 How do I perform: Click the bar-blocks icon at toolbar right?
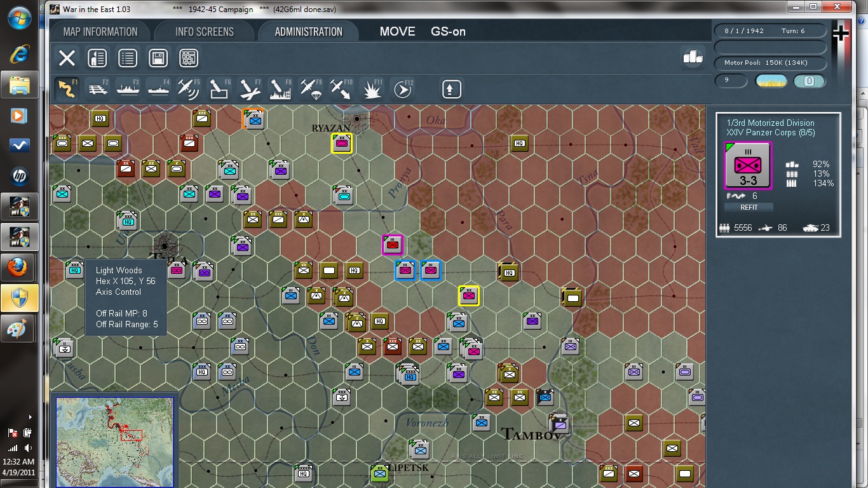click(693, 57)
